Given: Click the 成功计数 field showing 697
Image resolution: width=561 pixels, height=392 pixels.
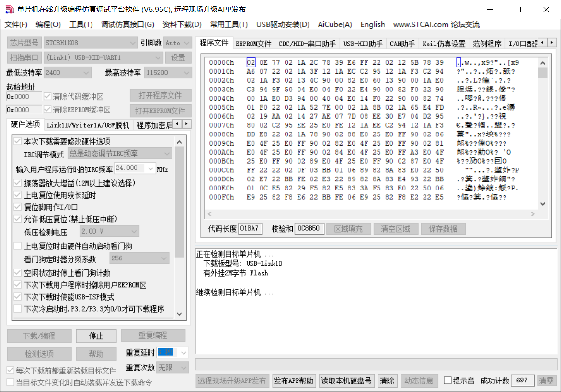Looking at the screenshot, I should (x=523, y=381).
